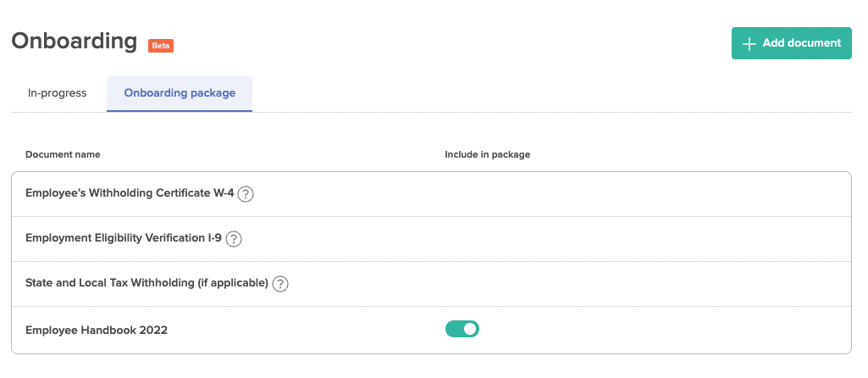Click the Include in package column header
The height and width of the screenshot is (378, 868).
(x=488, y=154)
